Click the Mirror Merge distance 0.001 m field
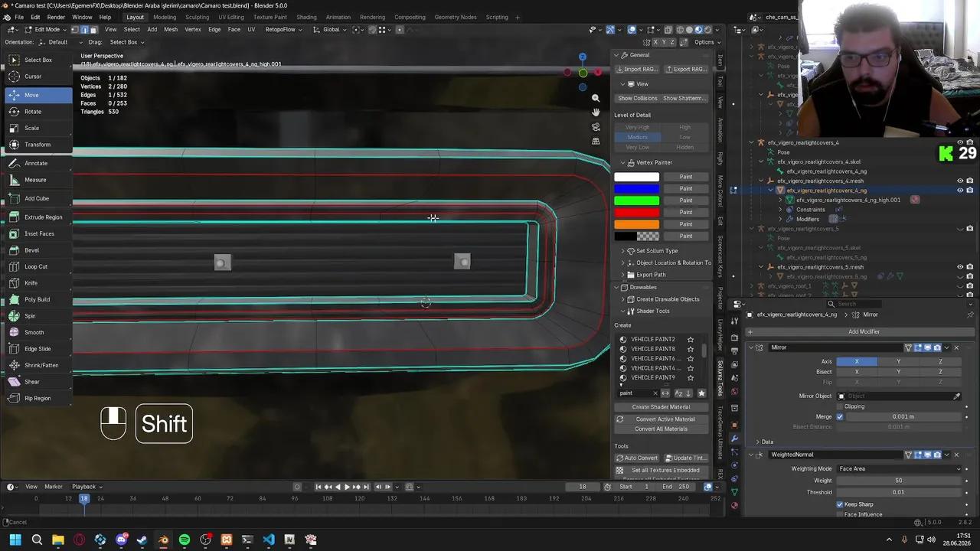 click(x=903, y=417)
